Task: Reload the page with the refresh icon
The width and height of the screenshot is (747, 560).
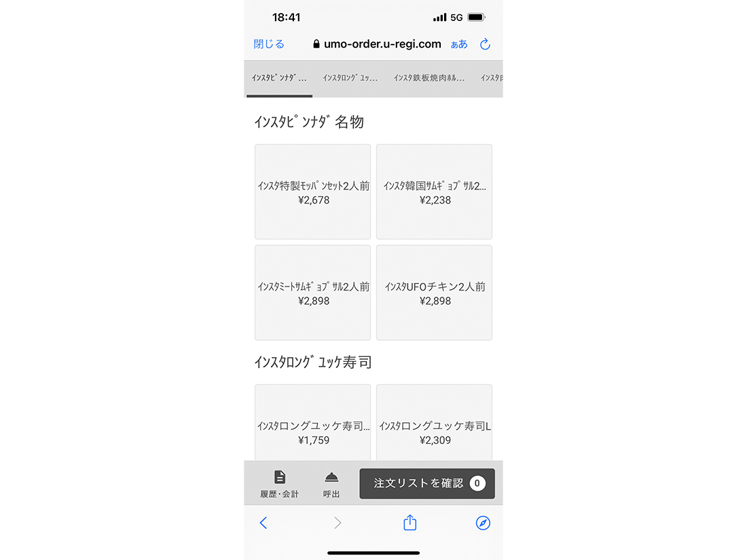Action: click(485, 44)
